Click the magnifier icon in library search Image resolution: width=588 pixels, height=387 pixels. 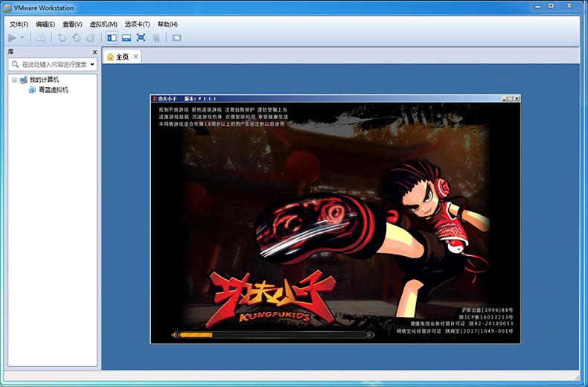[15, 65]
